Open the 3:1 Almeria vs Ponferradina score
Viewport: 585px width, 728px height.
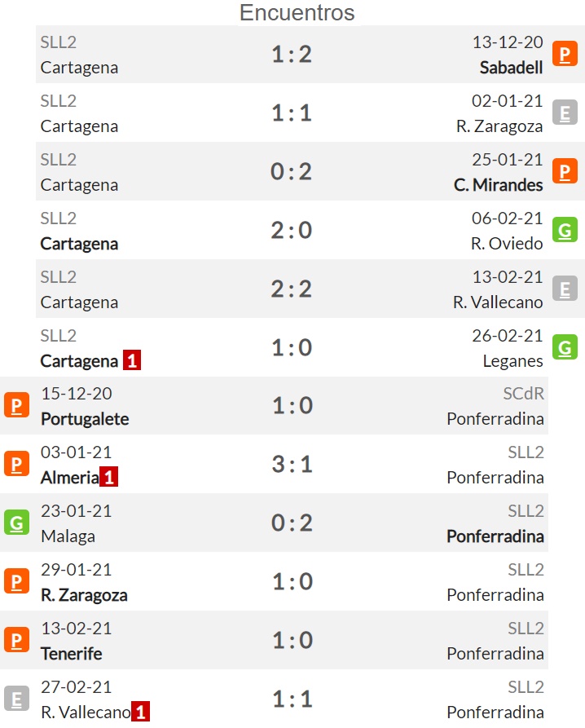pos(292,465)
